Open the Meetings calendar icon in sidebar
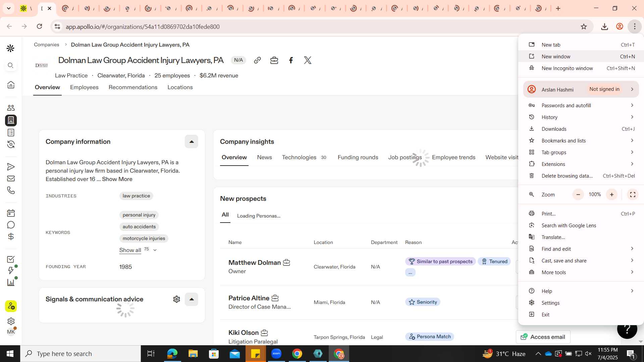Screen dimensions: 644x362 [x=11, y=213]
